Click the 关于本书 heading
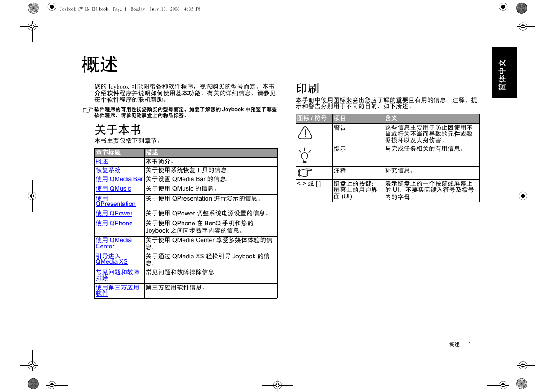Viewport: 555px width, 392px height. (x=118, y=130)
